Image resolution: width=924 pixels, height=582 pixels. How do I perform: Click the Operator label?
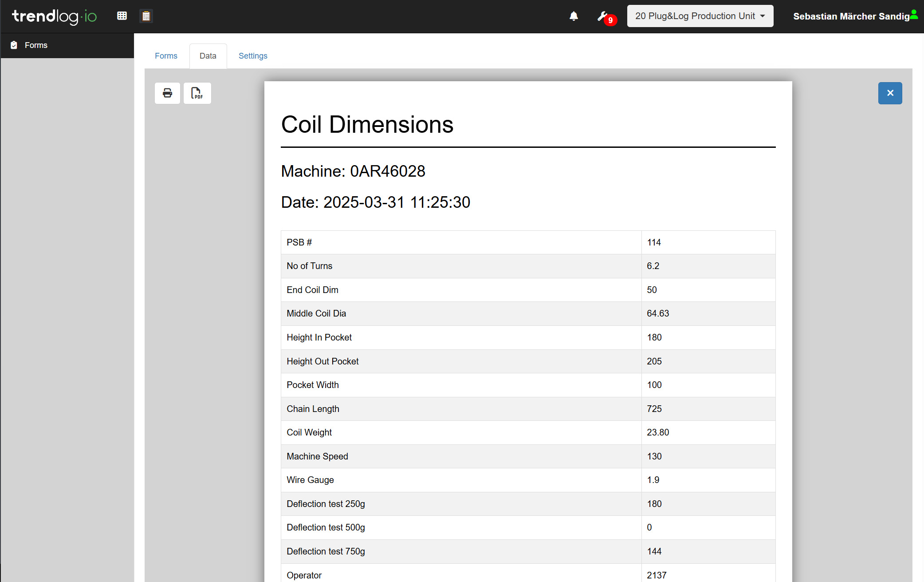coord(304,575)
